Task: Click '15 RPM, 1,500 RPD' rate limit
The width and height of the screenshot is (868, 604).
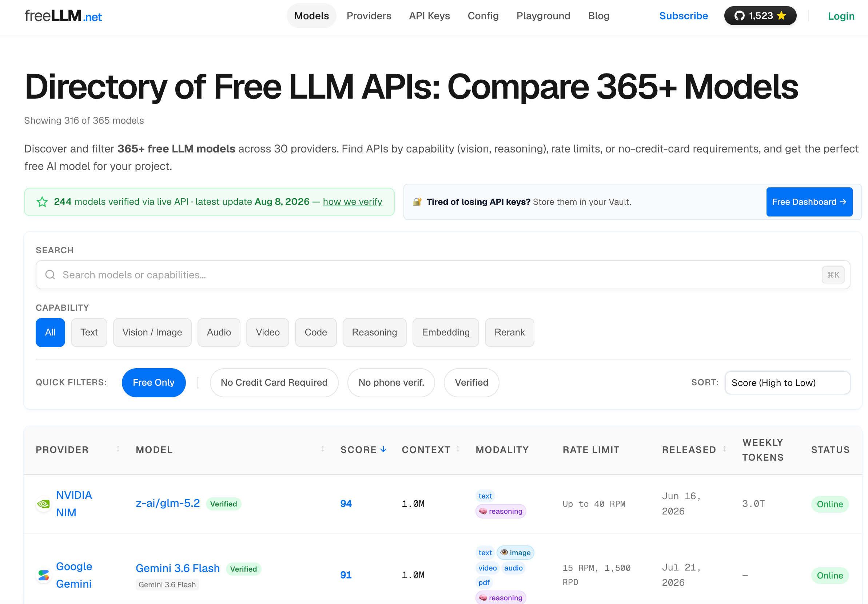Action: pyautogui.click(x=596, y=575)
